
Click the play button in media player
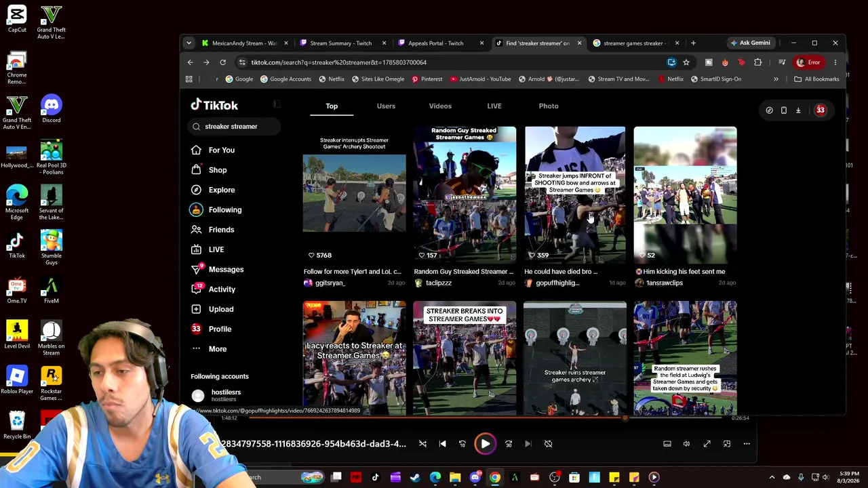[485, 444]
